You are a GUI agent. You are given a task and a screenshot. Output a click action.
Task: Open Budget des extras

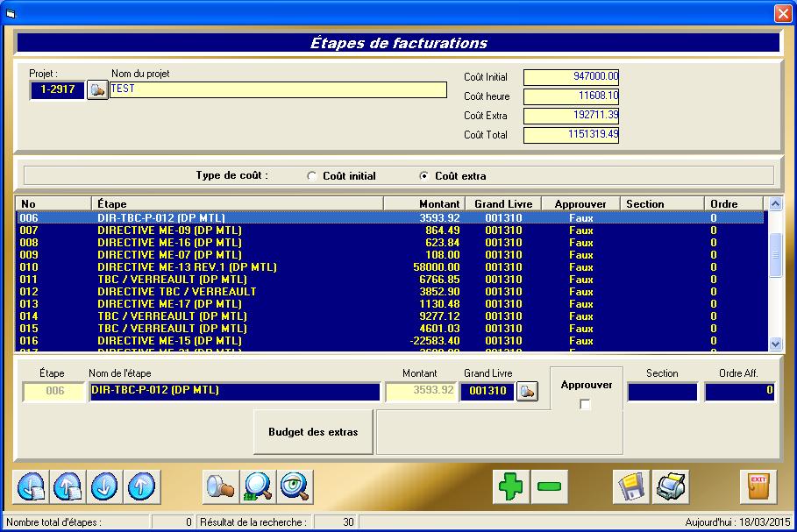point(313,432)
